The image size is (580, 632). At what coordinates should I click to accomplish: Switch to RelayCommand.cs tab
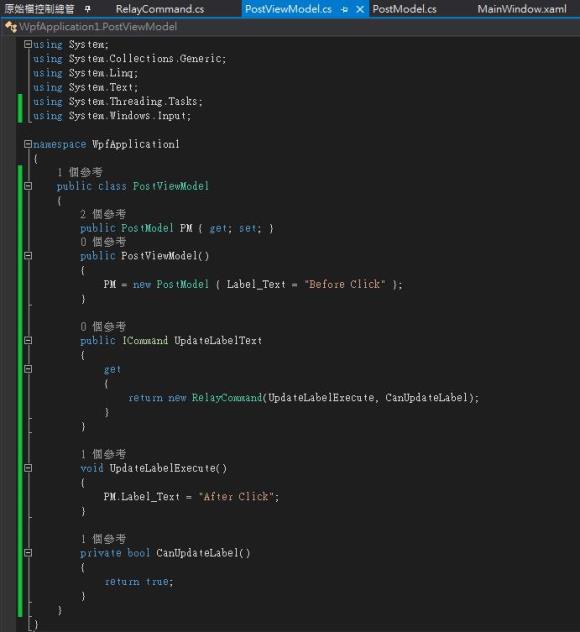(160, 9)
